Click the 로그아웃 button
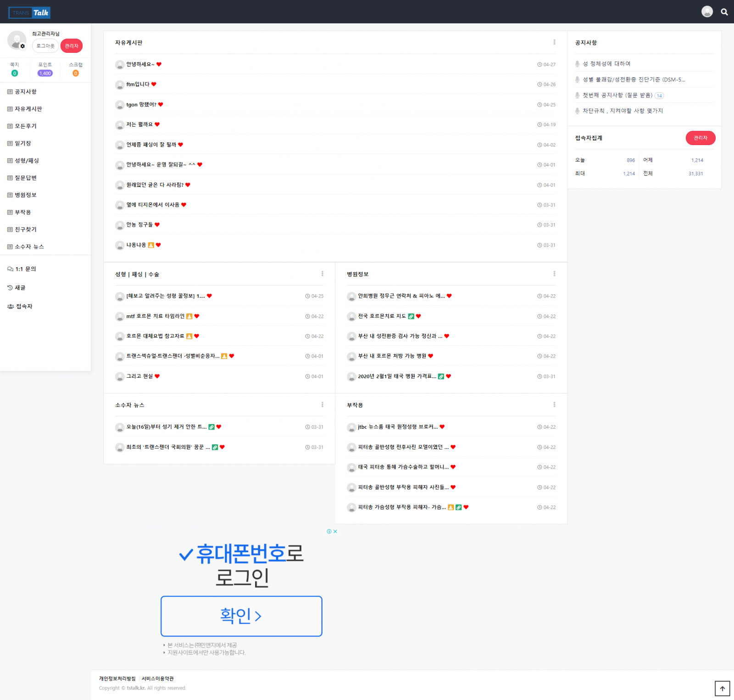 tap(45, 46)
